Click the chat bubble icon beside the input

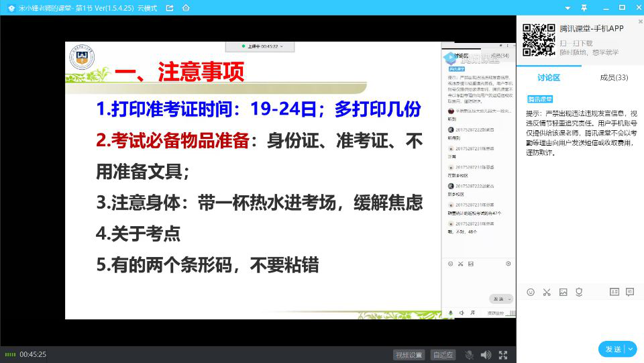coord(630,292)
